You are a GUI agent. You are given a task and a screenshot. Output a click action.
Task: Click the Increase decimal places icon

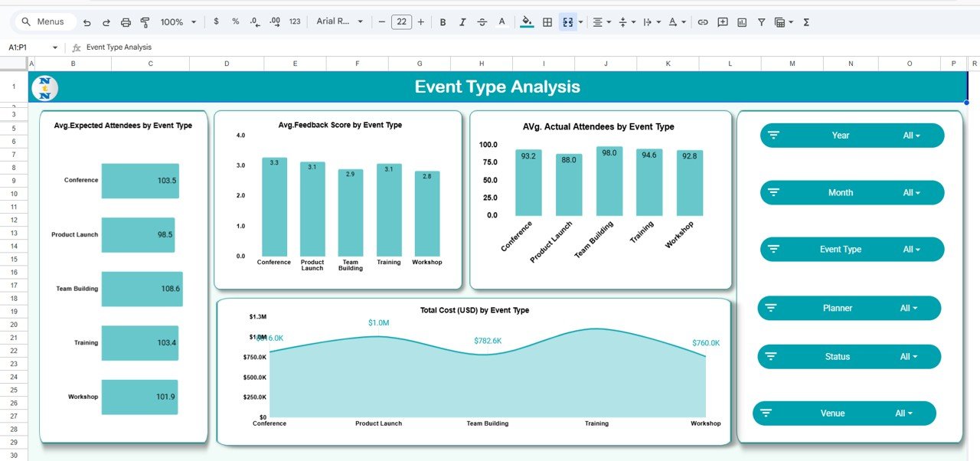[273, 21]
